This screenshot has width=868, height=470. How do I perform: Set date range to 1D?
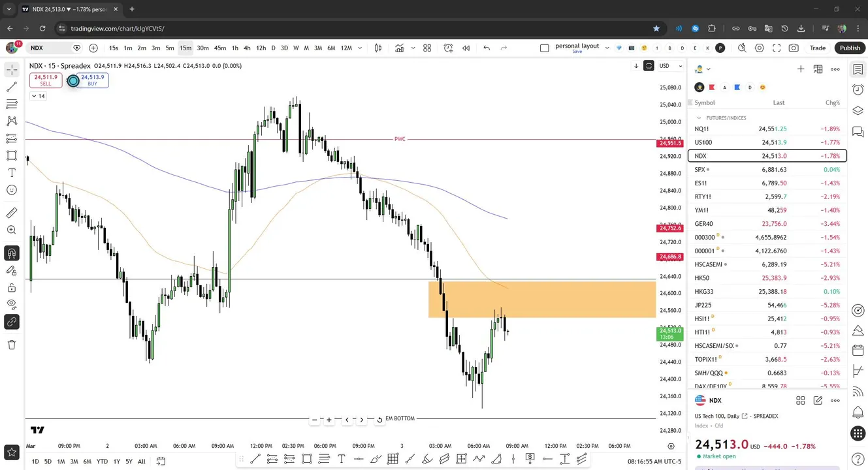[35, 462]
